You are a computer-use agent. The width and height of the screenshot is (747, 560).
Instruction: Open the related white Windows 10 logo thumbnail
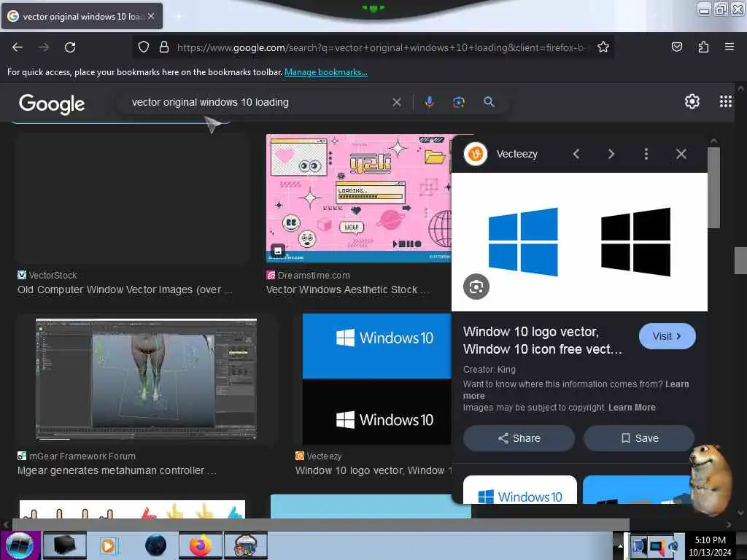click(519, 490)
